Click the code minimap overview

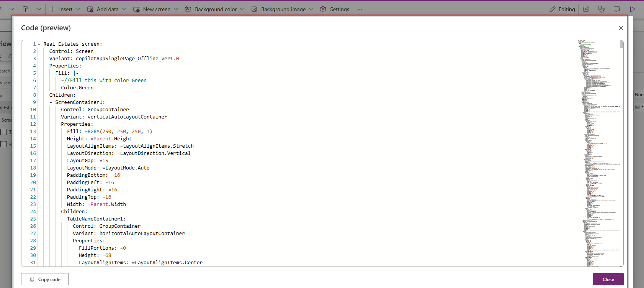[x=597, y=153]
